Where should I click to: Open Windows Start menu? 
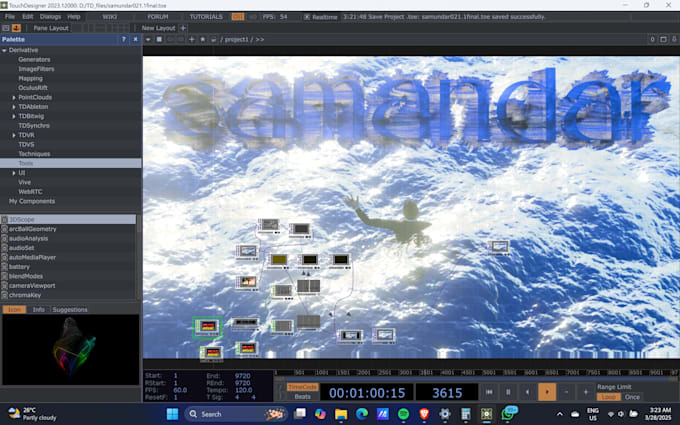172,414
